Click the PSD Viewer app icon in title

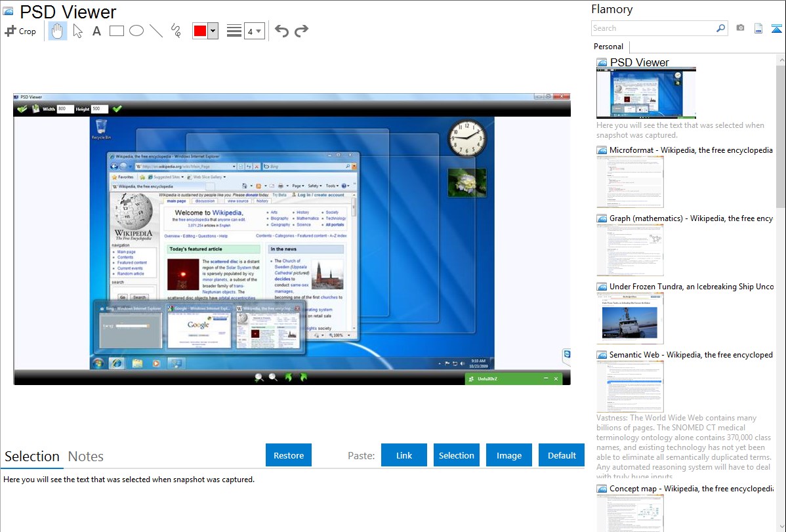9,12
